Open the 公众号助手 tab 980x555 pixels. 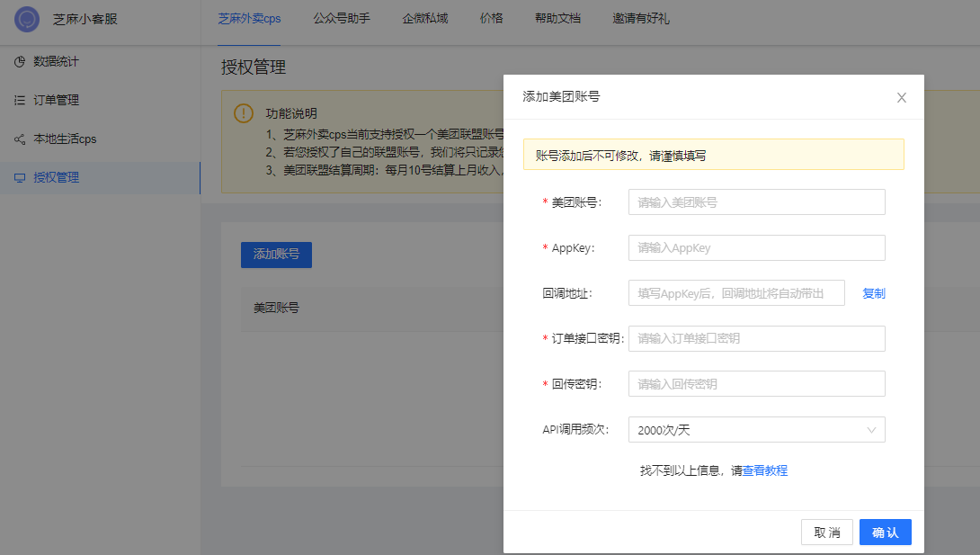pos(342,19)
